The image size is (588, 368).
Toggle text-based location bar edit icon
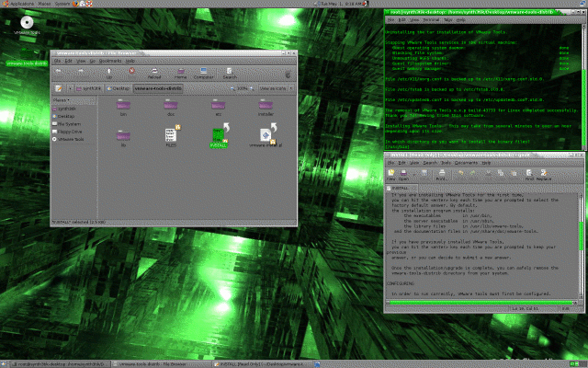point(59,88)
